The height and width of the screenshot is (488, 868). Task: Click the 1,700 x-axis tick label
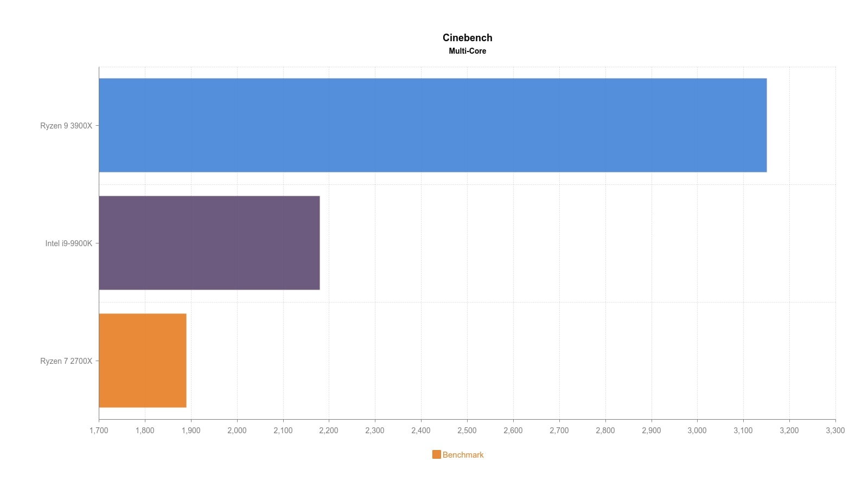click(99, 431)
